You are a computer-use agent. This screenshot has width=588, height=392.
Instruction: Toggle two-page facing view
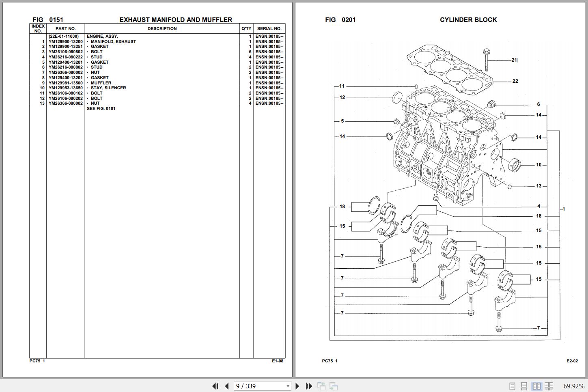click(536, 386)
